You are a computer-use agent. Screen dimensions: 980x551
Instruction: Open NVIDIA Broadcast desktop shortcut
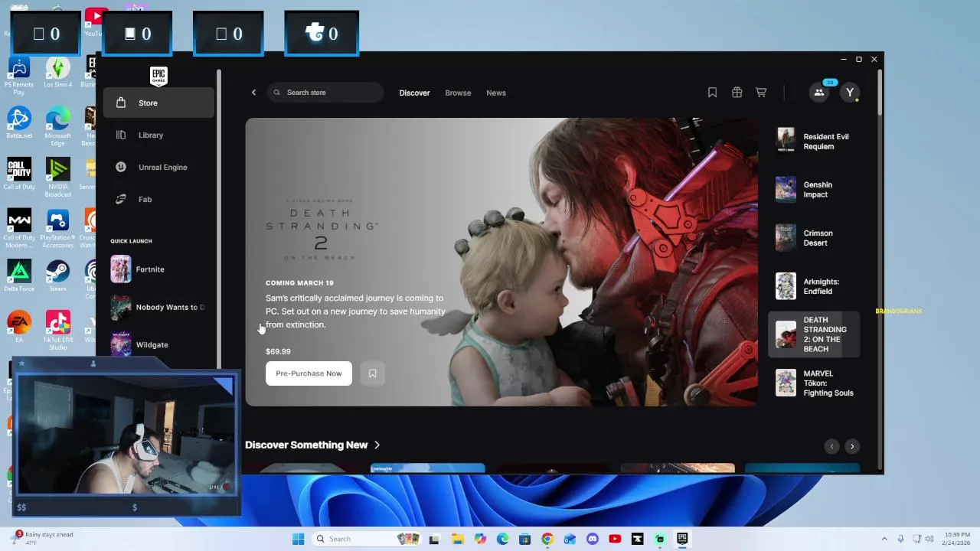(x=57, y=178)
